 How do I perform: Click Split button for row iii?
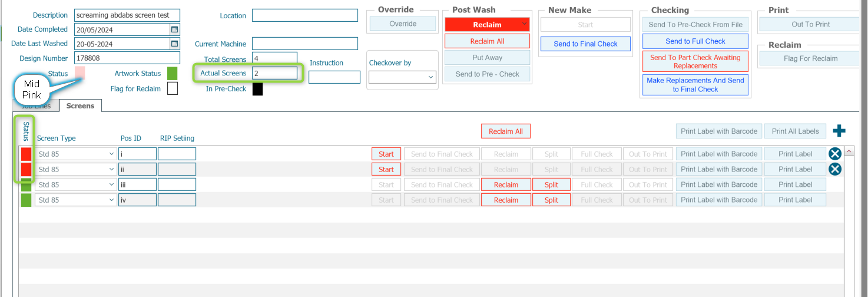click(x=551, y=184)
